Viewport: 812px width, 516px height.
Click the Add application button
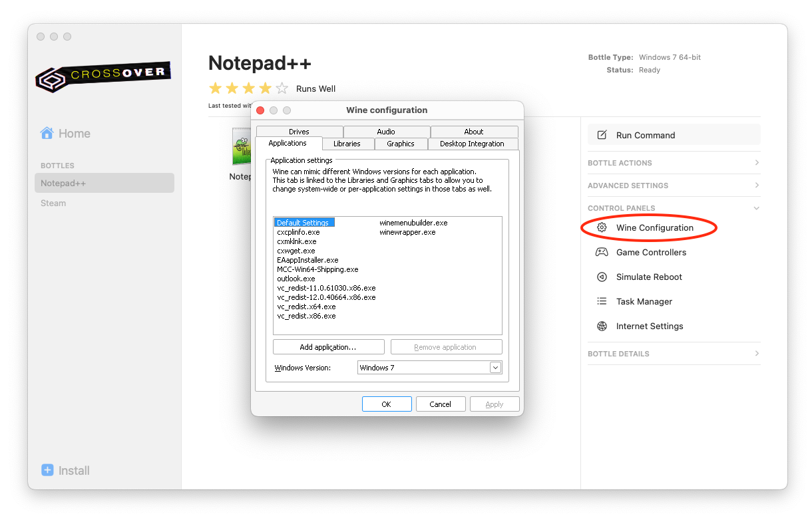(x=328, y=347)
